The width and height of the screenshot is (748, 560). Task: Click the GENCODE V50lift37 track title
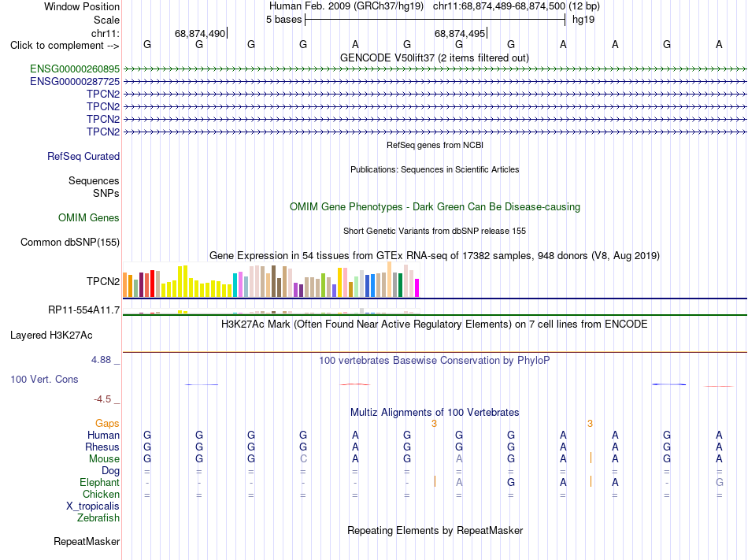coord(434,58)
